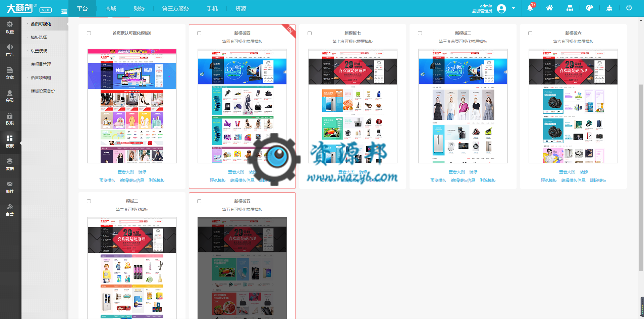Expand the admin account dropdown arrow

coord(514,8)
